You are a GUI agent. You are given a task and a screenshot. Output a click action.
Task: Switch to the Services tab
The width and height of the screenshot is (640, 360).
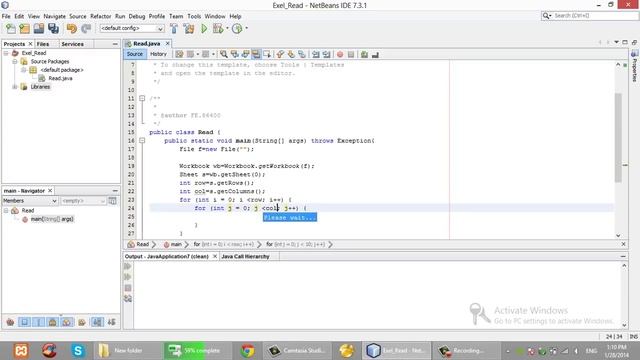(72, 44)
